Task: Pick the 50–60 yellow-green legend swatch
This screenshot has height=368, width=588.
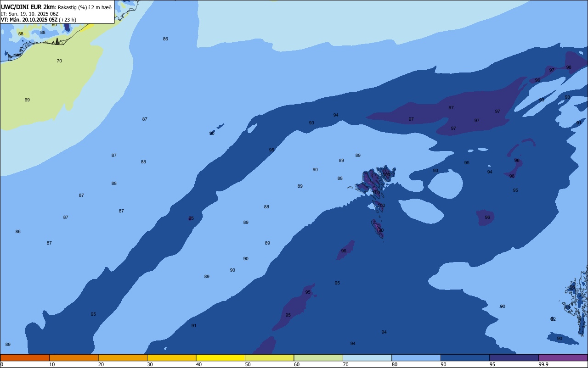Action: (269, 357)
